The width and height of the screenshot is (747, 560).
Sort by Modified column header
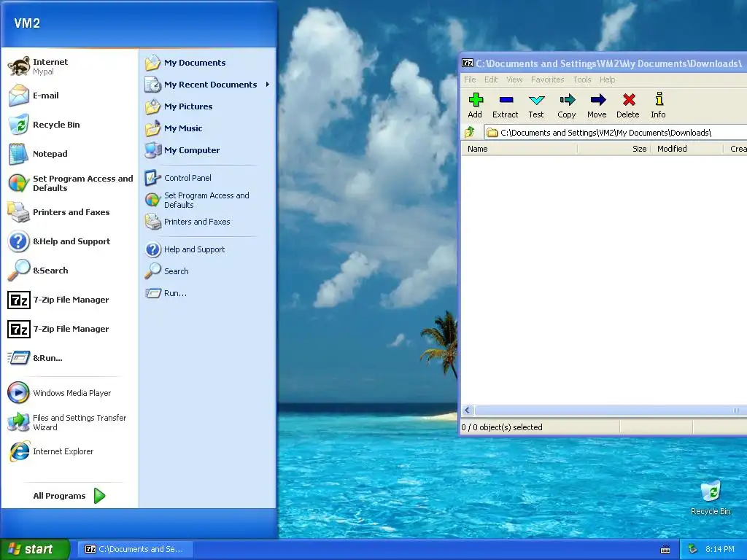point(686,149)
